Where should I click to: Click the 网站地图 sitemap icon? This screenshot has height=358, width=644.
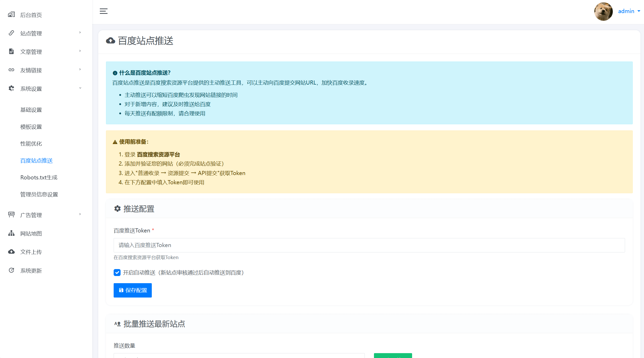[11, 233]
